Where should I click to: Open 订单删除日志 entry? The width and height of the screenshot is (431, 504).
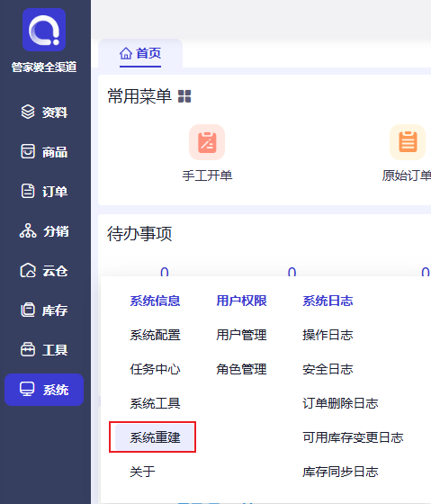(x=340, y=403)
